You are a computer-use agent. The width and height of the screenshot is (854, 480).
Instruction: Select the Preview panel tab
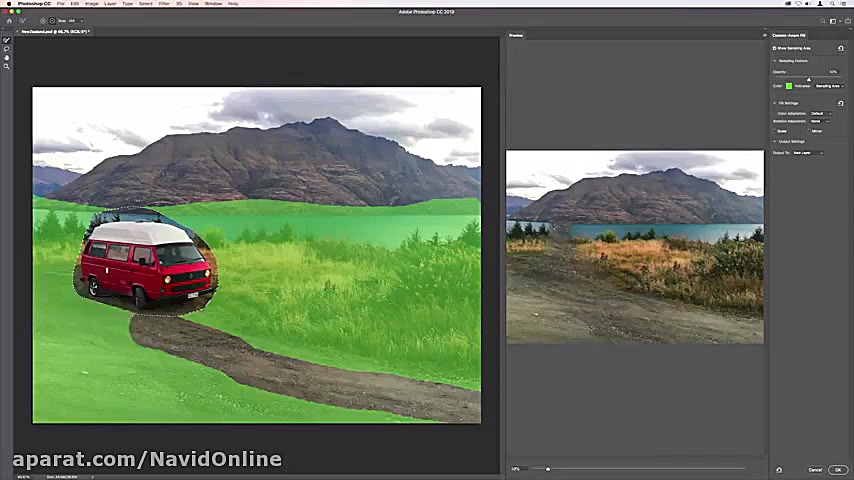(x=516, y=35)
